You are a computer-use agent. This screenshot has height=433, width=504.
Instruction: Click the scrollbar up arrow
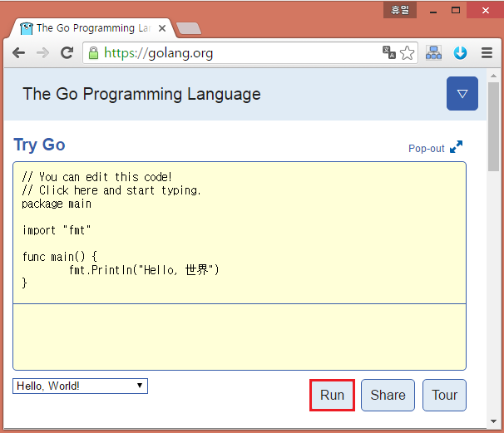pos(493,76)
